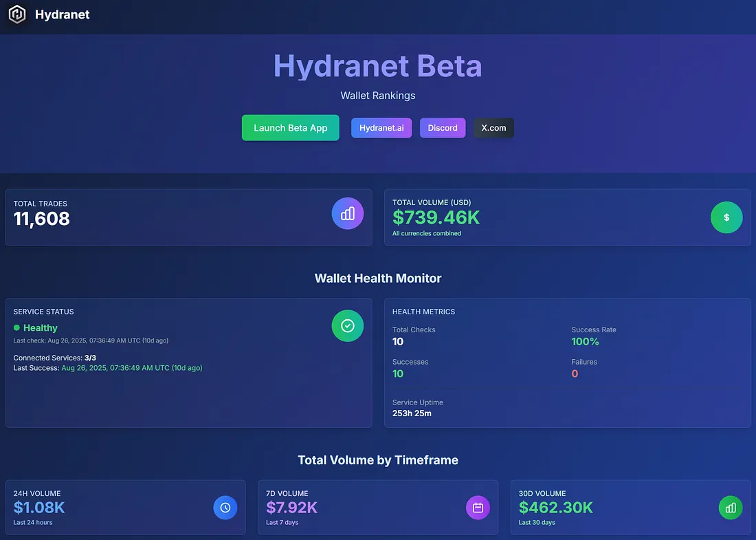Click the Healthy status text
The width and height of the screenshot is (756, 540).
tap(41, 327)
